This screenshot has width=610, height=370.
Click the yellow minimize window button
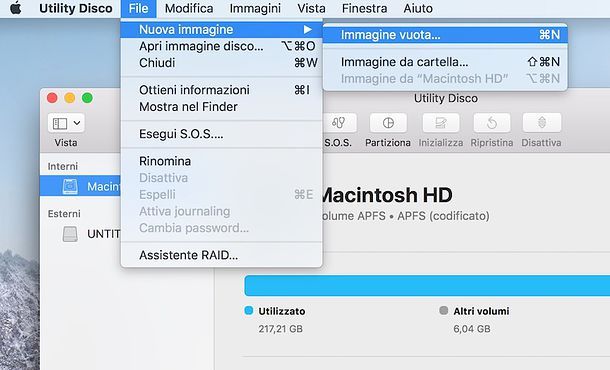coord(70,98)
